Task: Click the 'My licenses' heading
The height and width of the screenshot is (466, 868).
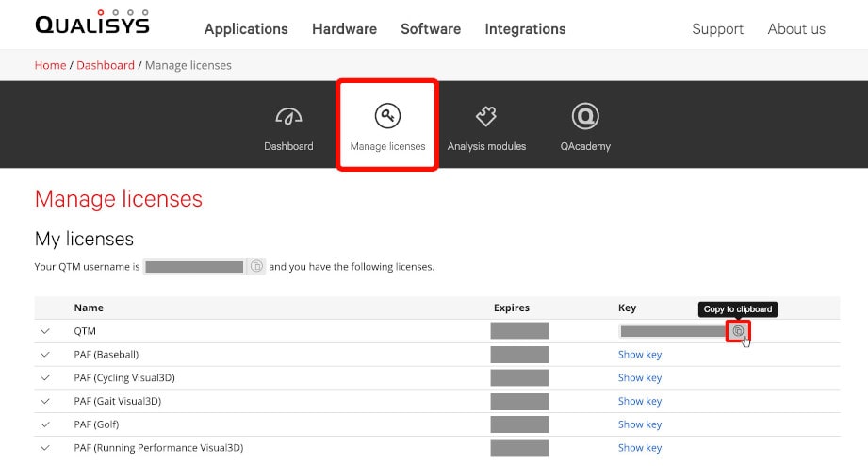Action: (x=84, y=239)
